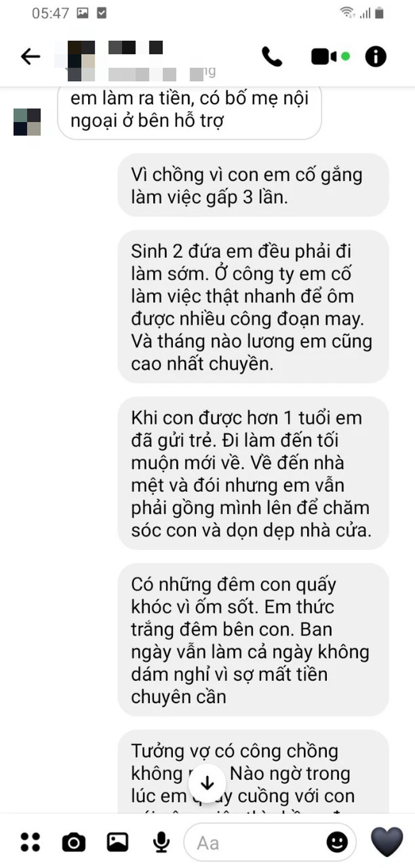Open the photo gallery picker icon
This screenshot has width=415, height=868.
point(117,842)
